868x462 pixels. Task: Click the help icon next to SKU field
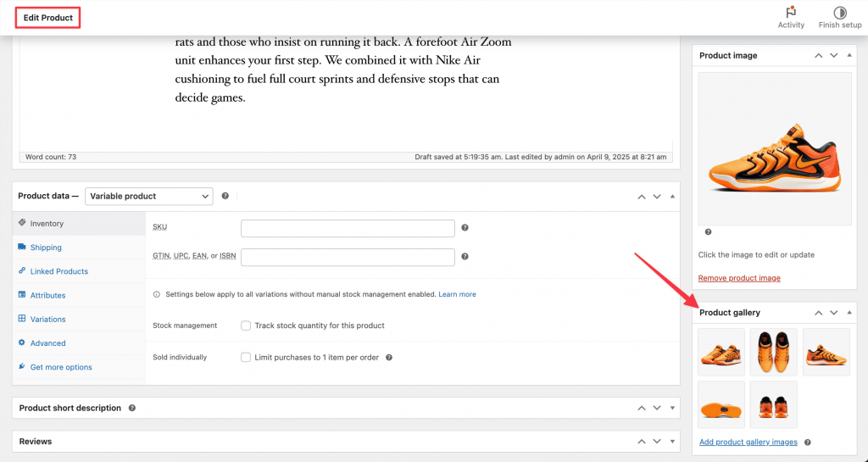pyautogui.click(x=465, y=227)
